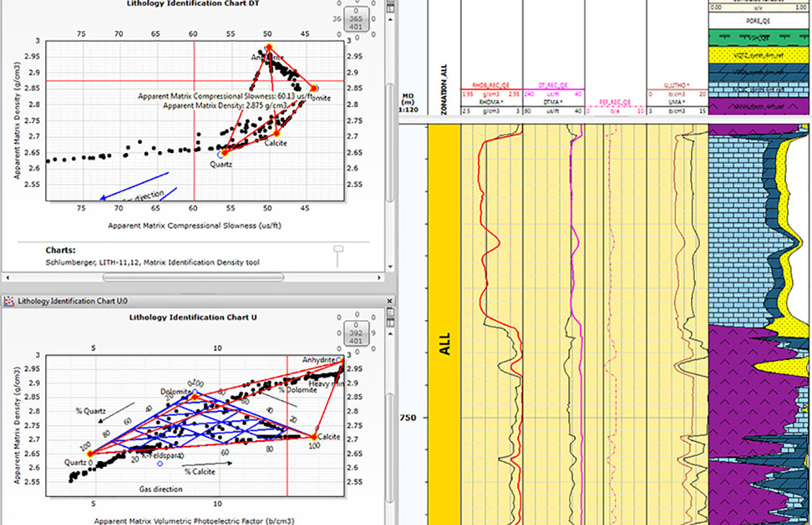Select the Calcite endpoint on the DT chart

point(277,133)
